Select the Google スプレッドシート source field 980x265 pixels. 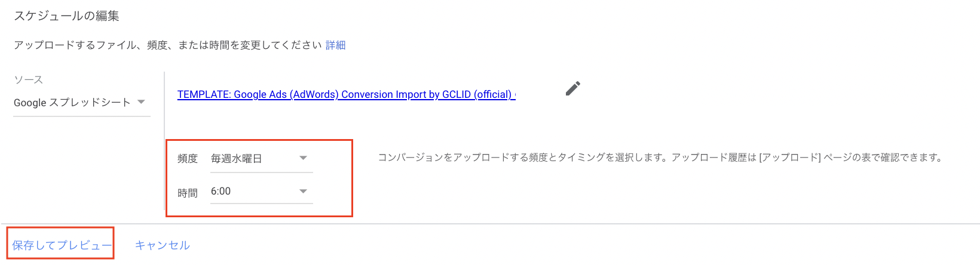[72, 103]
